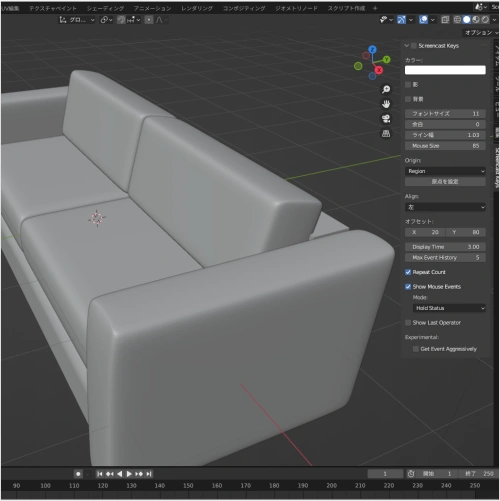This screenshot has width=500, height=501.
Task: Open the オプション dropdown
Action: tap(481, 33)
